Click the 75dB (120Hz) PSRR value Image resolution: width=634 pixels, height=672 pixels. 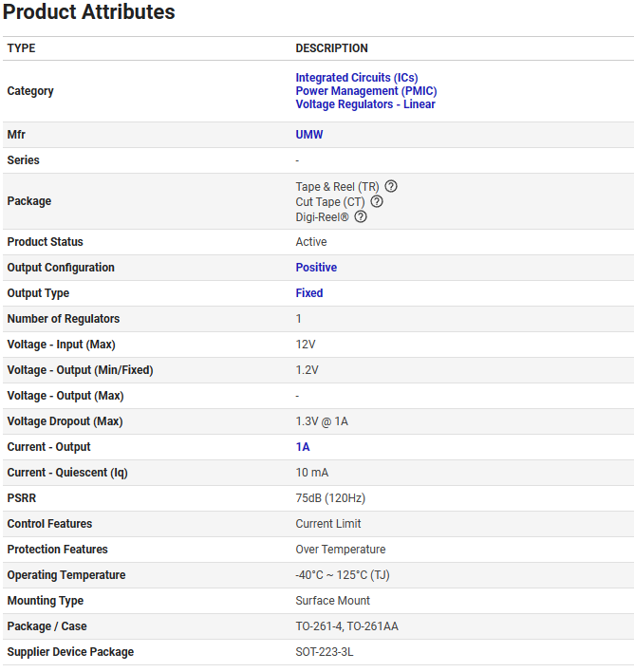(x=330, y=498)
